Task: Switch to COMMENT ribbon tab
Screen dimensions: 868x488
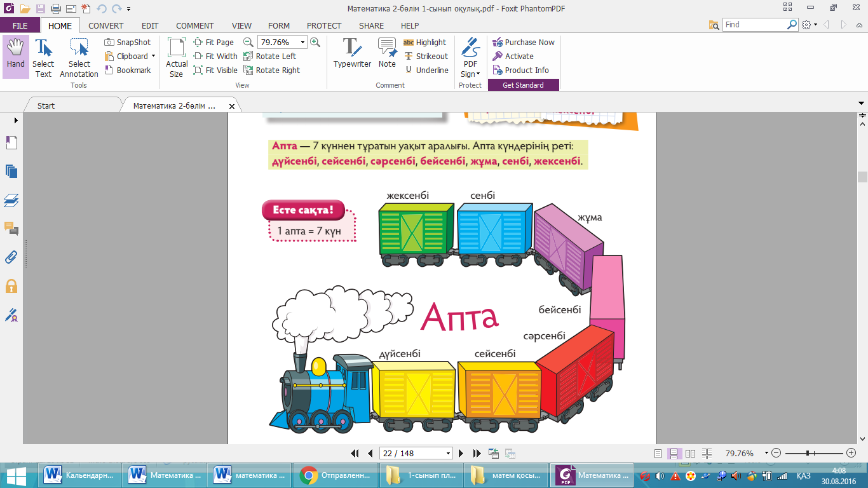Action: [195, 26]
